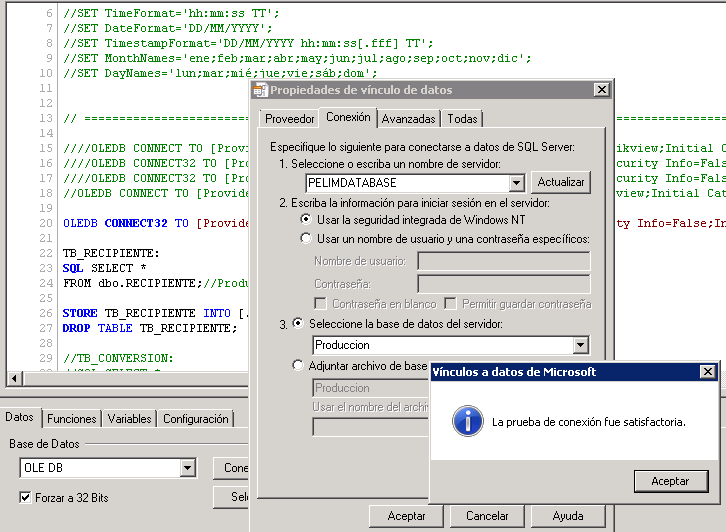Click the //SET DateFormat comment line

tap(168, 28)
